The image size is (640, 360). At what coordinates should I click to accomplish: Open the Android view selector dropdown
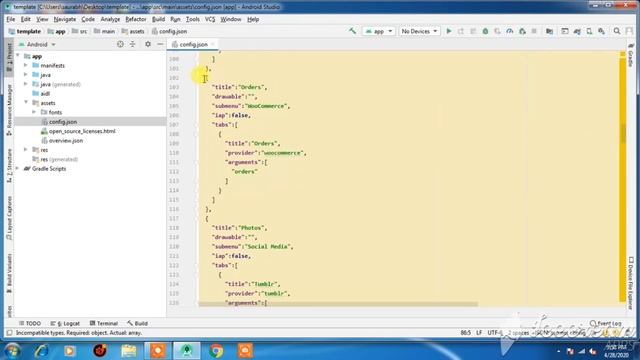click(x=37, y=44)
